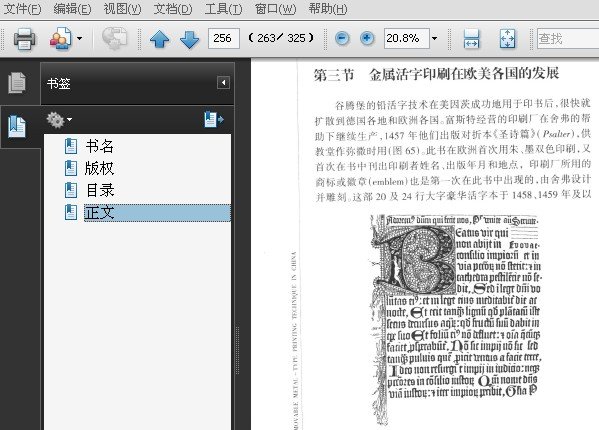The width and height of the screenshot is (599, 430).
Task: Open the 文件(F) menu
Action: 22,8
